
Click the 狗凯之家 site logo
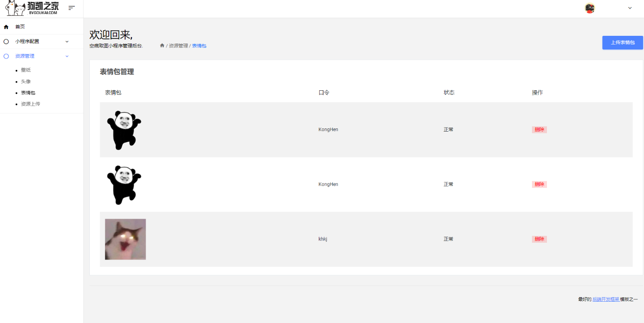pyautogui.click(x=32, y=8)
